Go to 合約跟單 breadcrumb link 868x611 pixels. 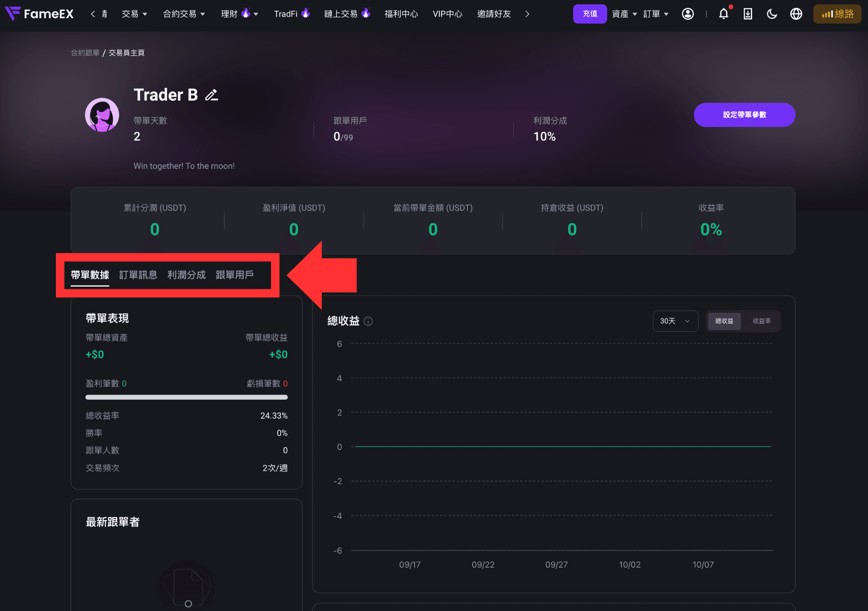point(85,53)
